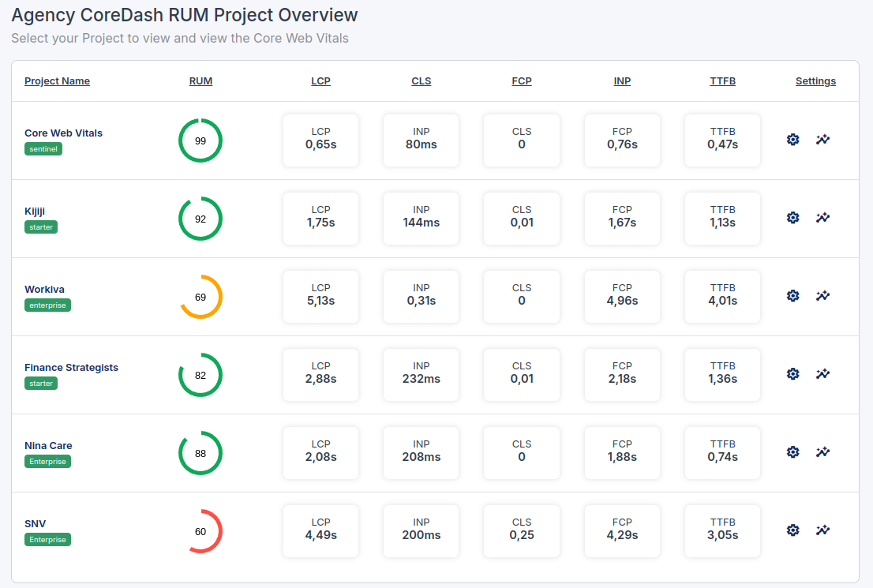This screenshot has height=588, width=873.
Task: Sort the table by Project Name column
Action: click(57, 81)
